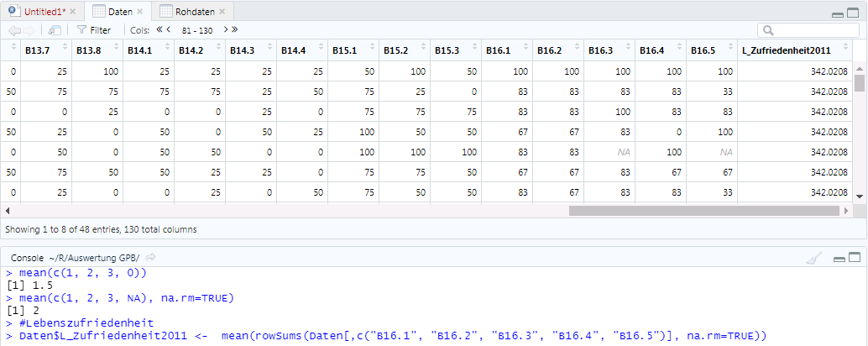The height and width of the screenshot is (346, 868).
Task: Sort by the L_Zufriedenheit2011 column
Action: point(792,50)
